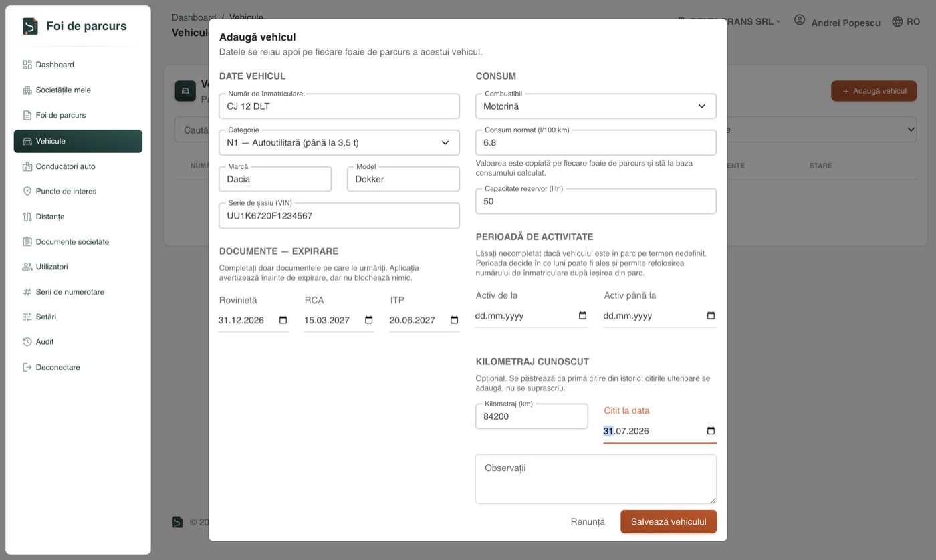Open calendar for Activ până la date
936x560 pixels.
tap(711, 315)
